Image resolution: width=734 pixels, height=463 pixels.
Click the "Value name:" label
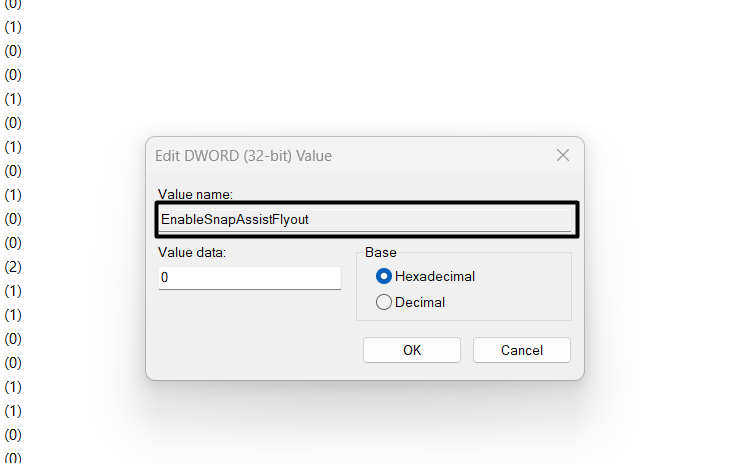(x=195, y=194)
